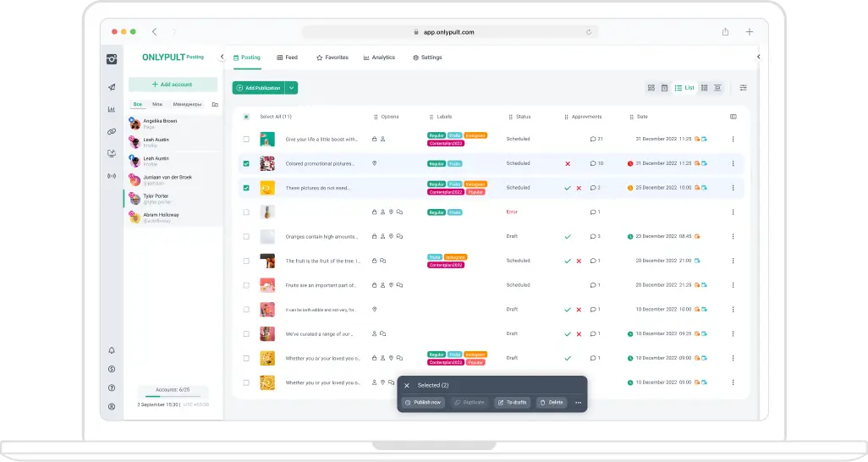The width and height of the screenshot is (868, 462).
Task: Click the Accounts 6/25 progress bar
Action: (x=173, y=395)
